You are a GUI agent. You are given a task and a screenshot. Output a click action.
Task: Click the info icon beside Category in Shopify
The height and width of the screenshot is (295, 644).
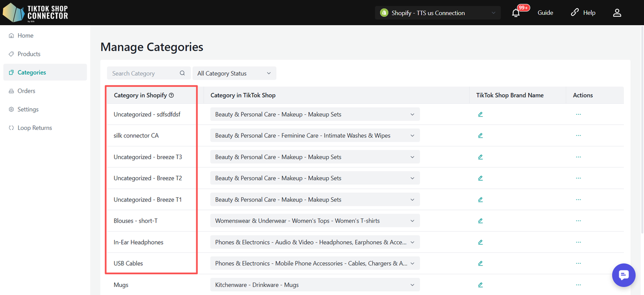tap(172, 95)
